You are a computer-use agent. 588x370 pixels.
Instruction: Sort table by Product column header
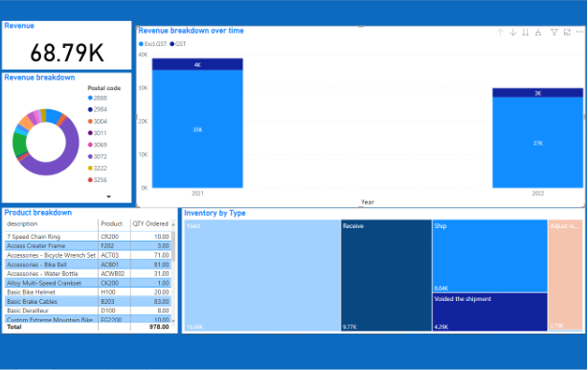pos(112,223)
